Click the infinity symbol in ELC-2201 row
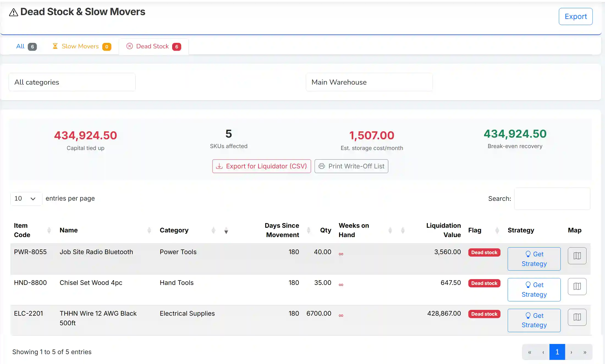This screenshot has width=605, height=364. point(341,316)
